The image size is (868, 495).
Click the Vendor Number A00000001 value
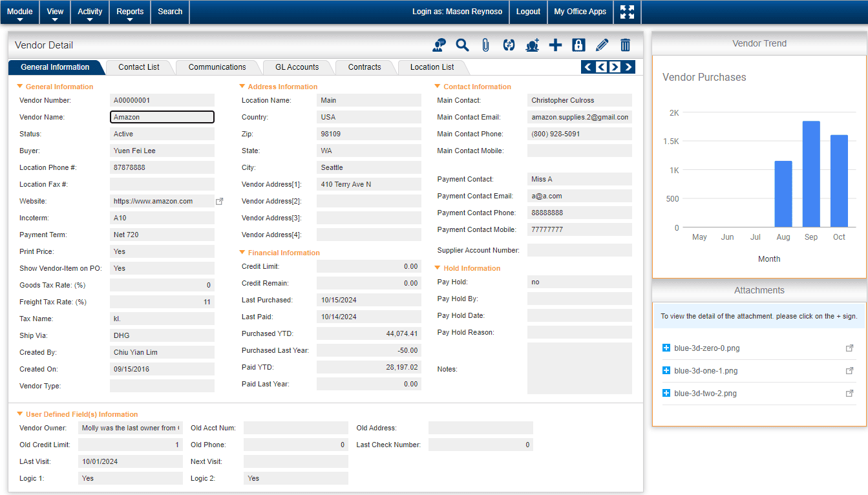pyautogui.click(x=162, y=100)
